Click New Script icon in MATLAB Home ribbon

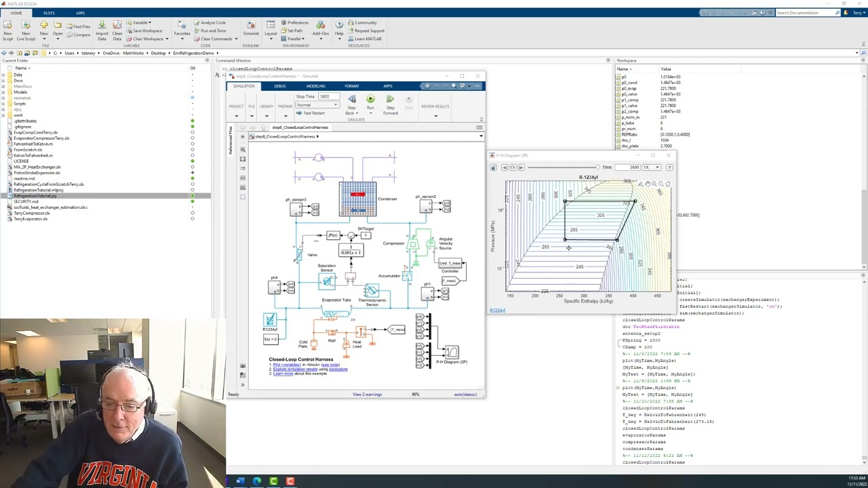pyautogui.click(x=7, y=25)
